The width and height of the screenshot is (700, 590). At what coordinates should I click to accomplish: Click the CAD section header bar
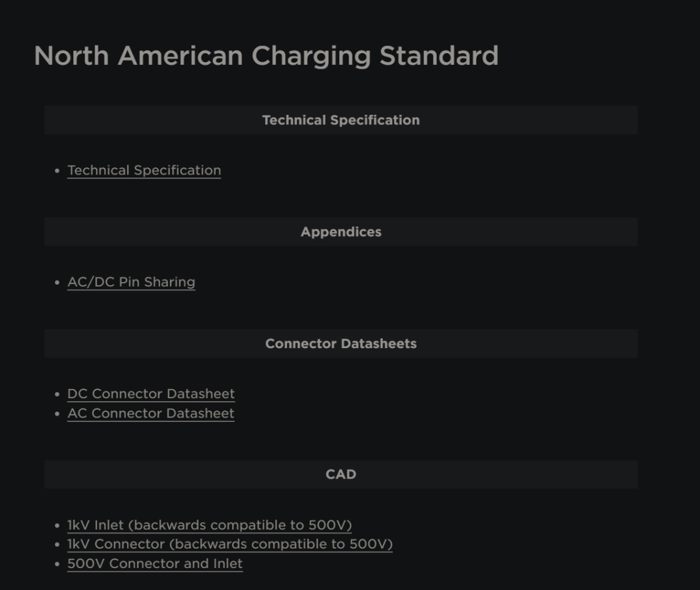coord(341,475)
